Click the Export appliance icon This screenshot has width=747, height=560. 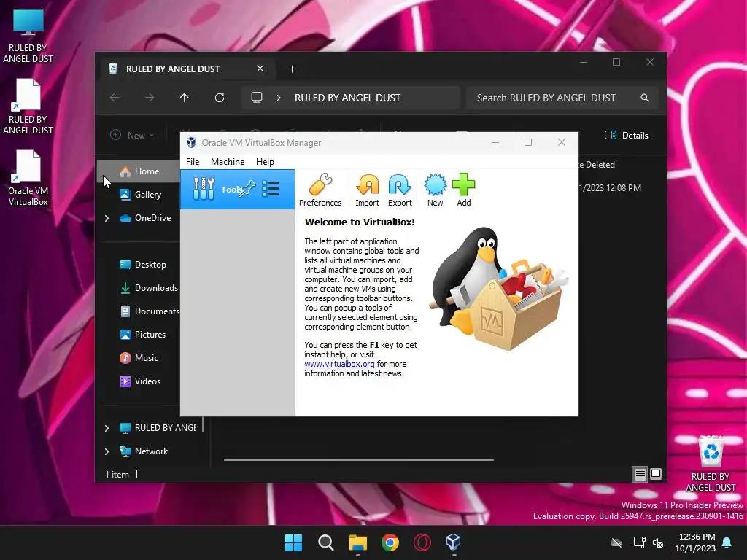point(400,190)
